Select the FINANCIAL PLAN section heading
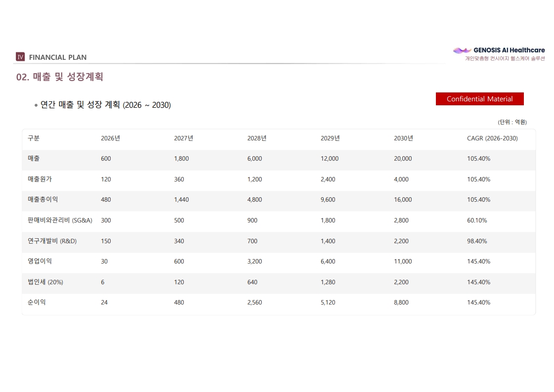The width and height of the screenshot is (554, 392). 58,57
